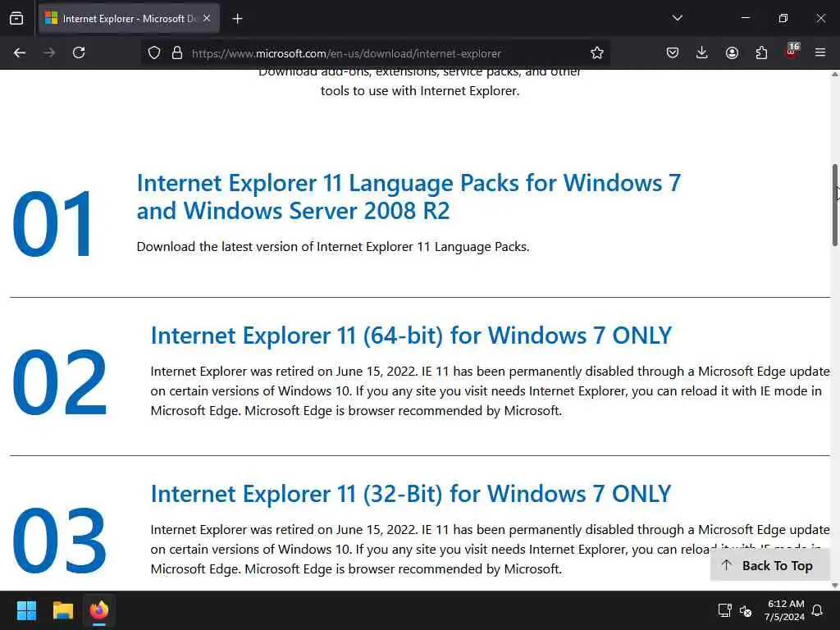Open the Firefox application menu
Viewport: 840px width, 630px height.
820,52
